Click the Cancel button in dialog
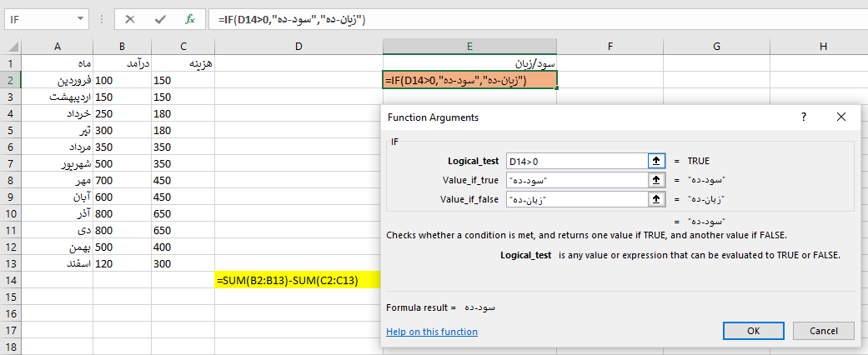Image resolution: width=868 pixels, height=355 pixels. (823, 331)
